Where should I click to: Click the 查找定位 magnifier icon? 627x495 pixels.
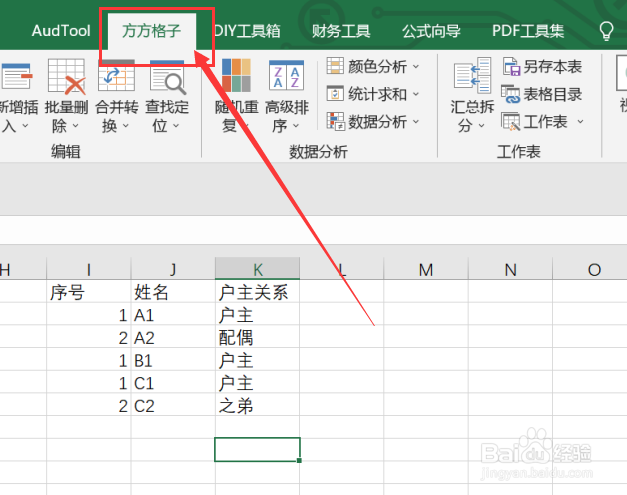(167, 77)
